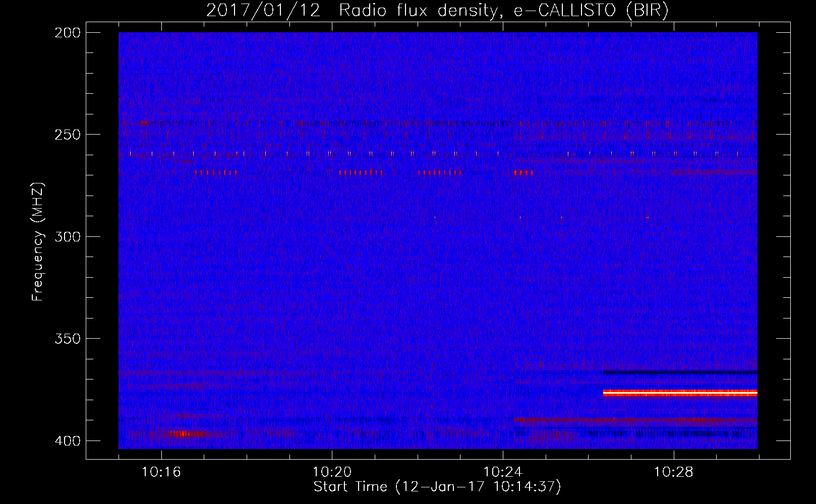Click the 400 frequency tick label

(68, 440)
